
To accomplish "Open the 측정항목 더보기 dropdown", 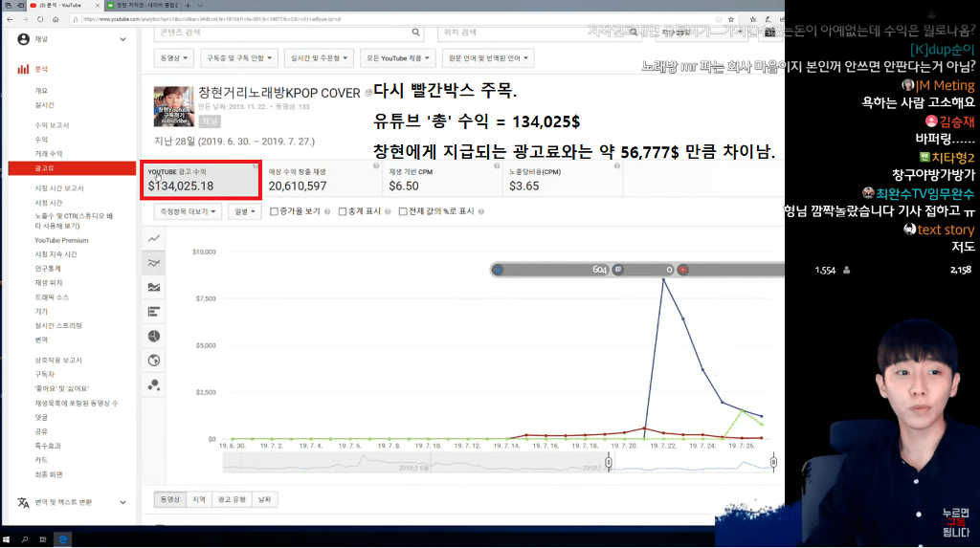I will tap(188, 211).
